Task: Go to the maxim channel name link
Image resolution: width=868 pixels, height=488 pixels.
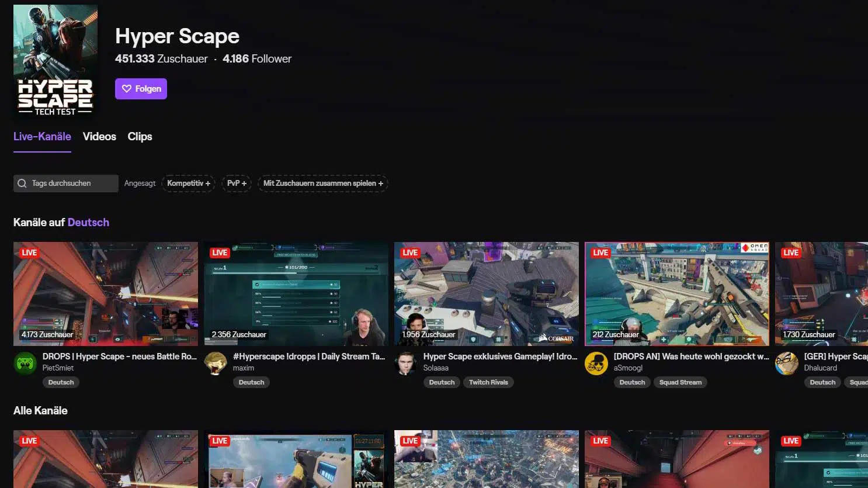Action: [x=244, y=368]
